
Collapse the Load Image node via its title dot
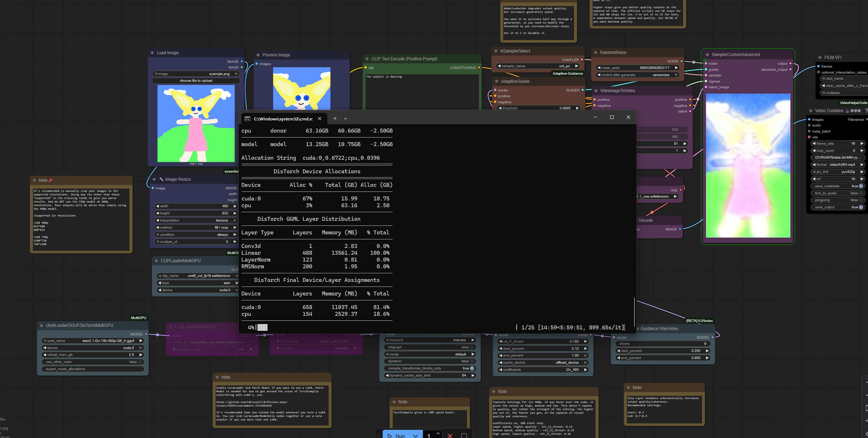[x=153, y=53]
